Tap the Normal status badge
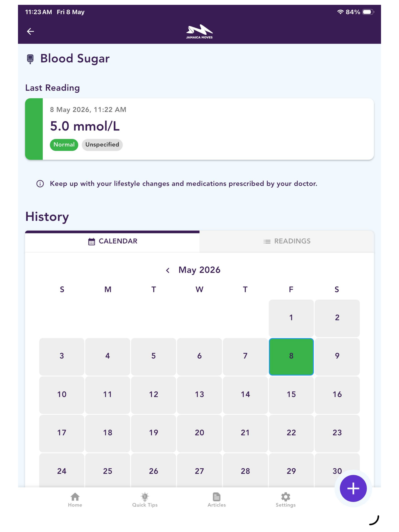Viewport: 399px width, 532px height. 64,145
